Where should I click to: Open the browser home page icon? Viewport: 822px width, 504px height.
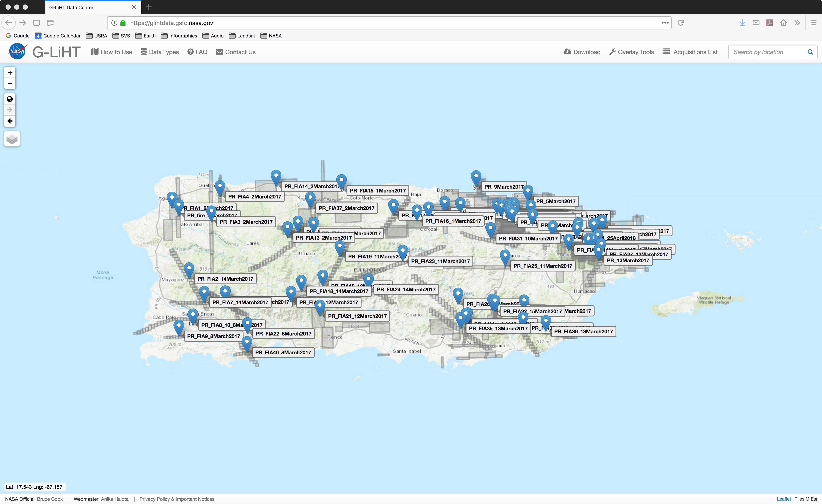pyautogui.click(x=783, y=23)
